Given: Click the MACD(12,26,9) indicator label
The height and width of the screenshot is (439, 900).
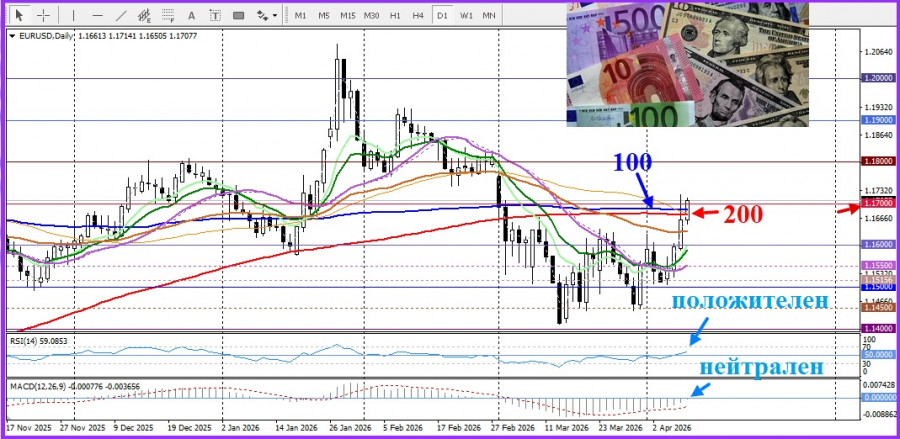Looking at the screenshot, I should [x=74, y=387].
